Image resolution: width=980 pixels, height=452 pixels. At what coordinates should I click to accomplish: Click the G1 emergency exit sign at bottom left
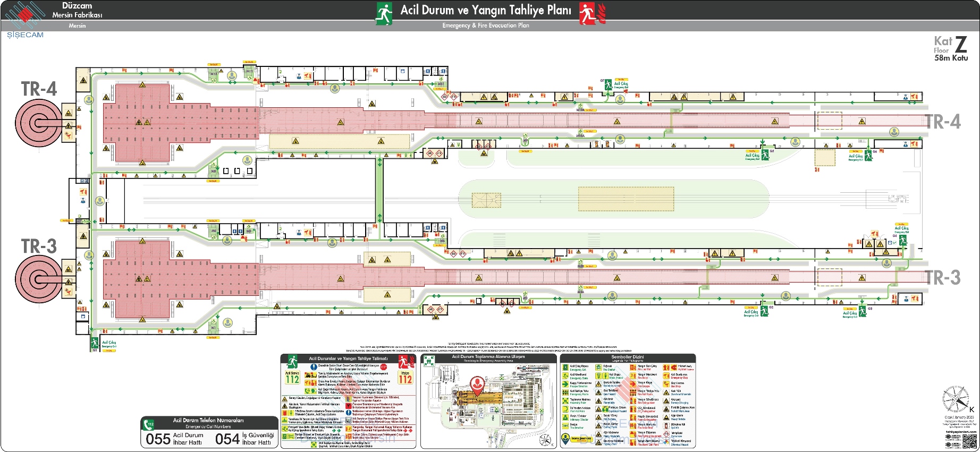(x=95, y=343)
